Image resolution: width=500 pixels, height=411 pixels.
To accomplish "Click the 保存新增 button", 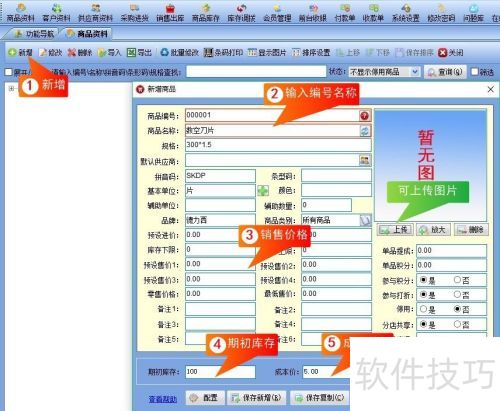I will (x=257, y=398).
